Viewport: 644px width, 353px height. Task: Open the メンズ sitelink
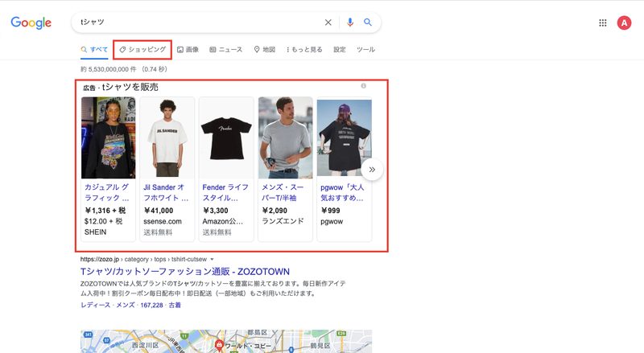[x=126, y=305]
